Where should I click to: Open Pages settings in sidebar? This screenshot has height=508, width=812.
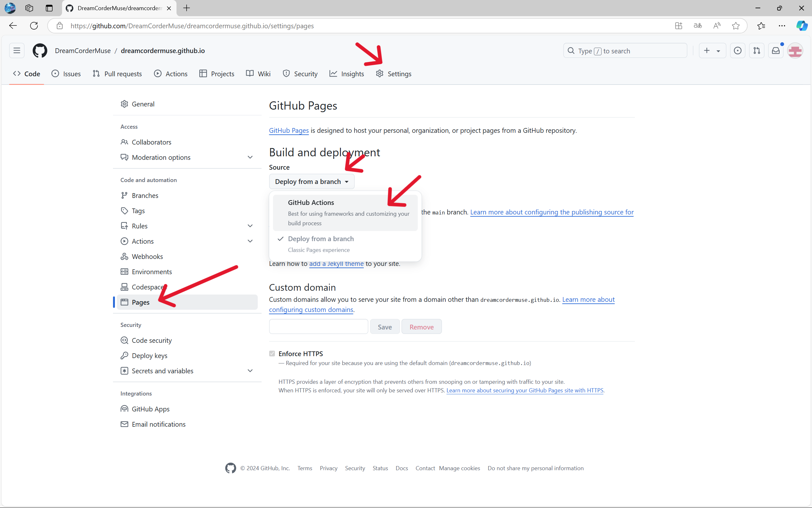pyautogui.click(x=187, y=302)
